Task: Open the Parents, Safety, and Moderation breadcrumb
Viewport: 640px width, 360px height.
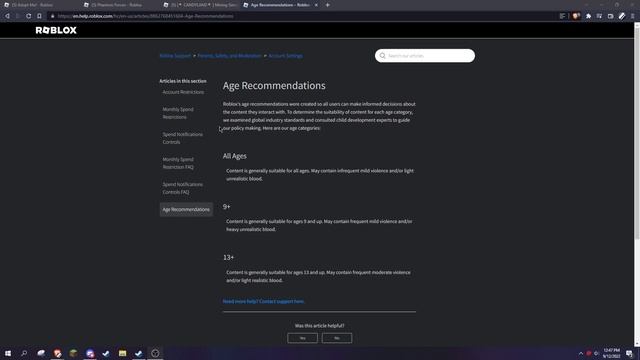Action: pos(229,56)
